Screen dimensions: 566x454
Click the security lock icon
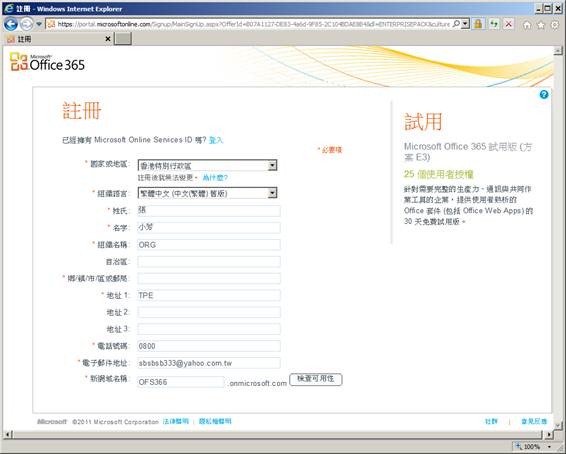(x=478, y=24)
